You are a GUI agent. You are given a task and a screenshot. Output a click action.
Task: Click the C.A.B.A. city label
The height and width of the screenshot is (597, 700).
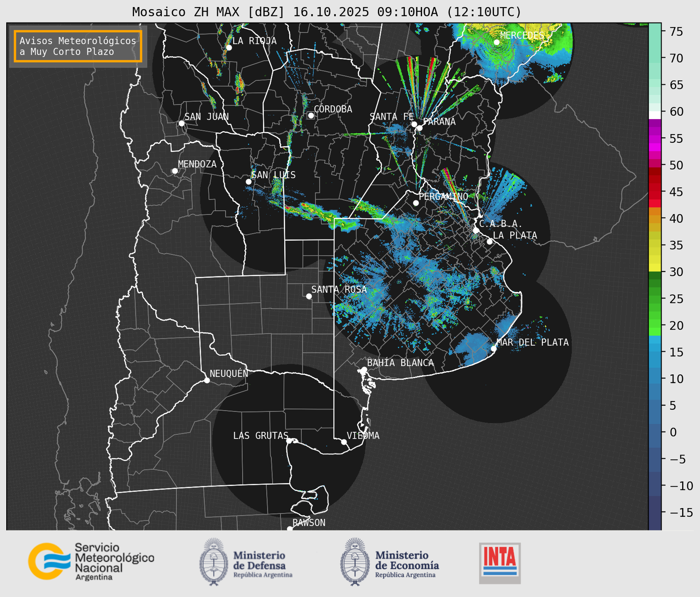point(501,224)
